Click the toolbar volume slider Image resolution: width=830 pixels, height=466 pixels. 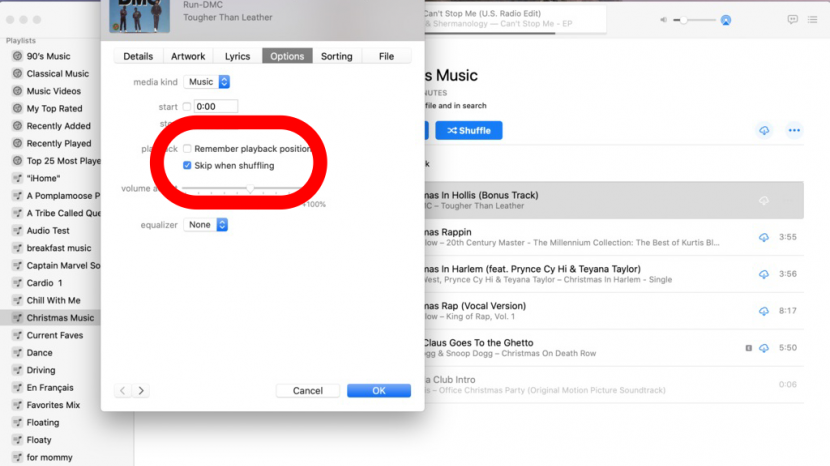pyautogui.click(x=694, y=20)
